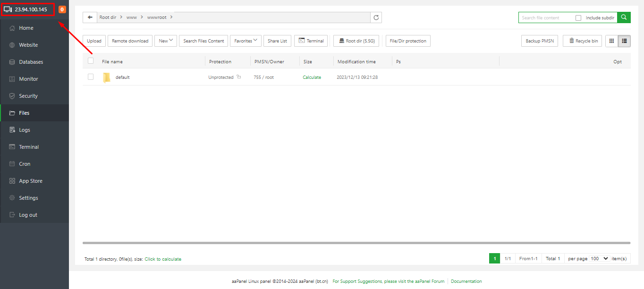
Task: Click the Search Files Content button
Action: coord(203,41)
